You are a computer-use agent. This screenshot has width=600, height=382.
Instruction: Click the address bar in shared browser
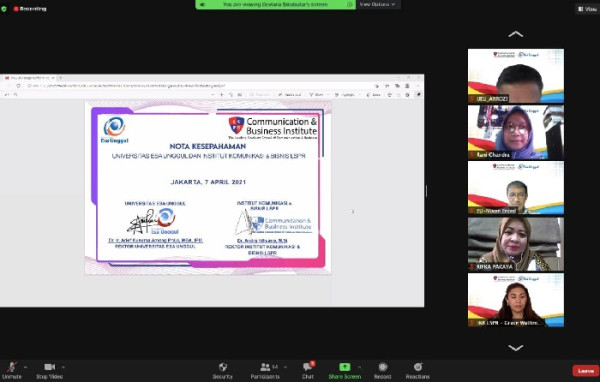pyautogui.click(x=199, y=86)
